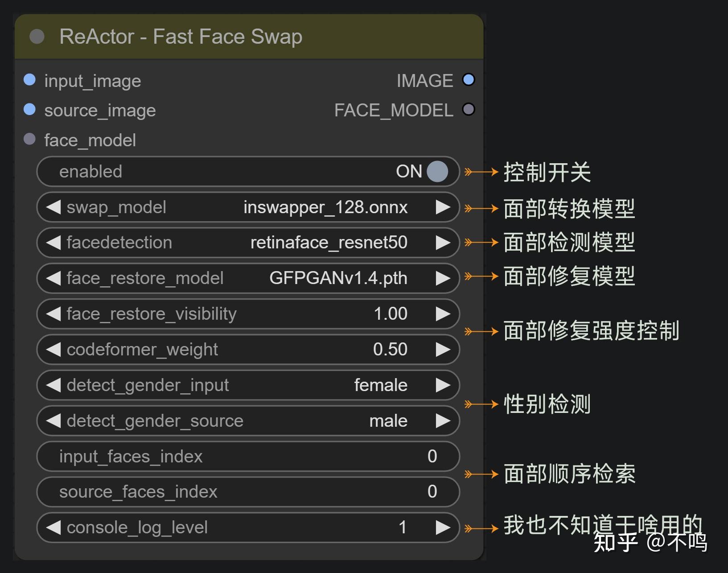
Task: Open the retinaface_resnet50 detection dropdown
Action: (x=329, y=243)
